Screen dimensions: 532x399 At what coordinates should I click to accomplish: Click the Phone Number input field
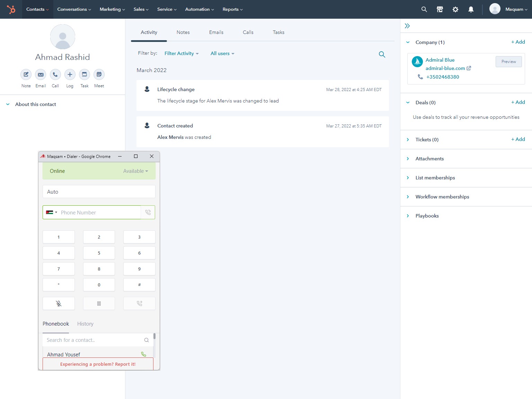[100, 212]
